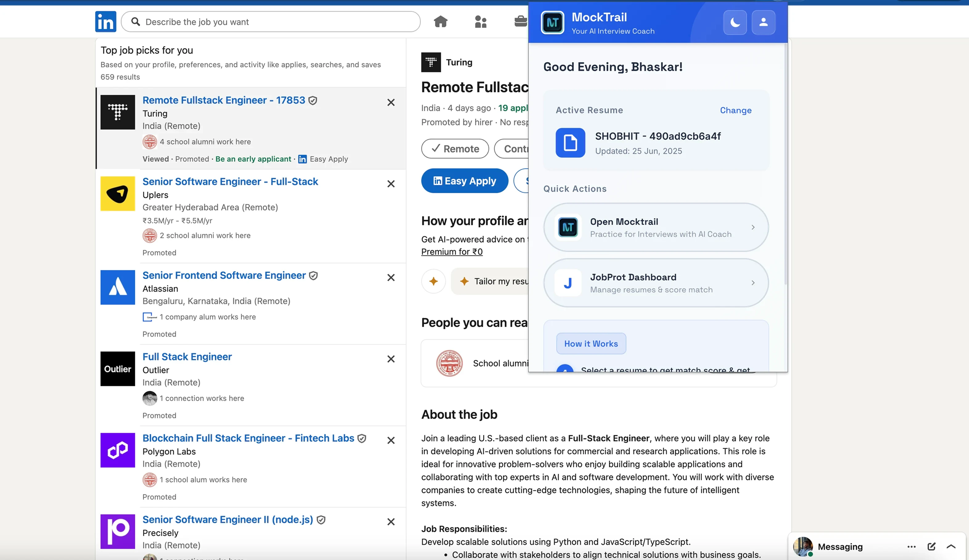This screenshot has height=560, width=969.
Task: Click Precisely company logo
Action: click(118, 532)
